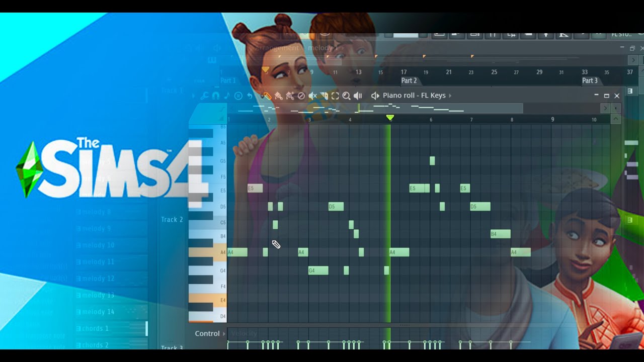The image size is (644, 362).
Task: Click the speaker icon left of Piano roll title
Action: [x=375, y=96]
